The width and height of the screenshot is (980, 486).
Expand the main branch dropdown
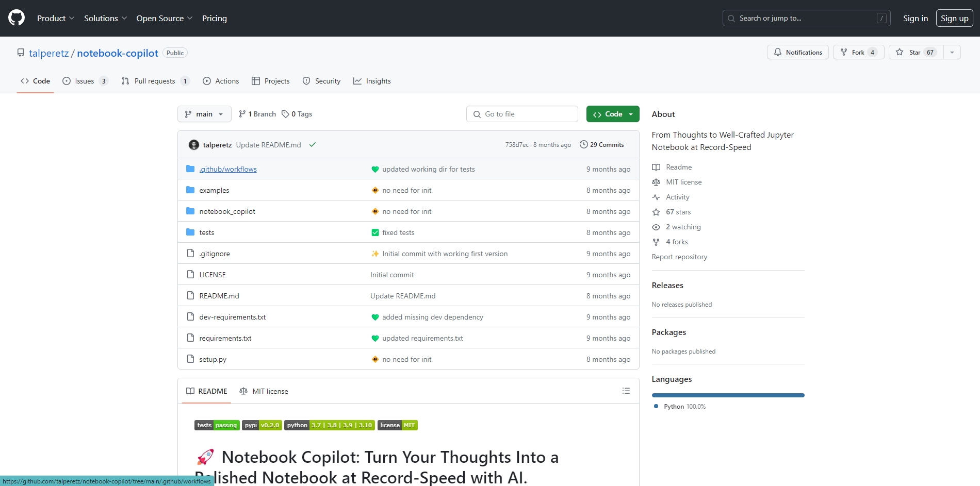[204, 114]
